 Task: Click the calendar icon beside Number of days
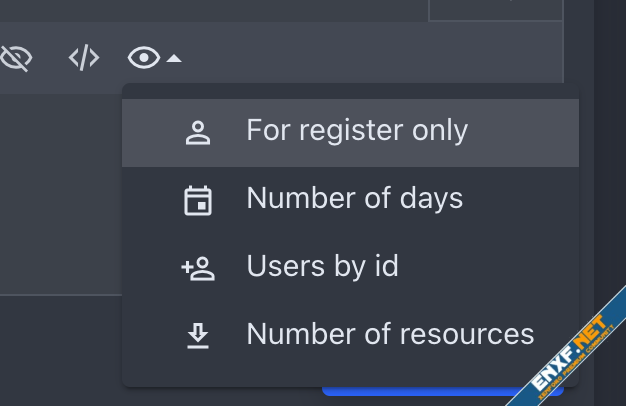[198, 201]
